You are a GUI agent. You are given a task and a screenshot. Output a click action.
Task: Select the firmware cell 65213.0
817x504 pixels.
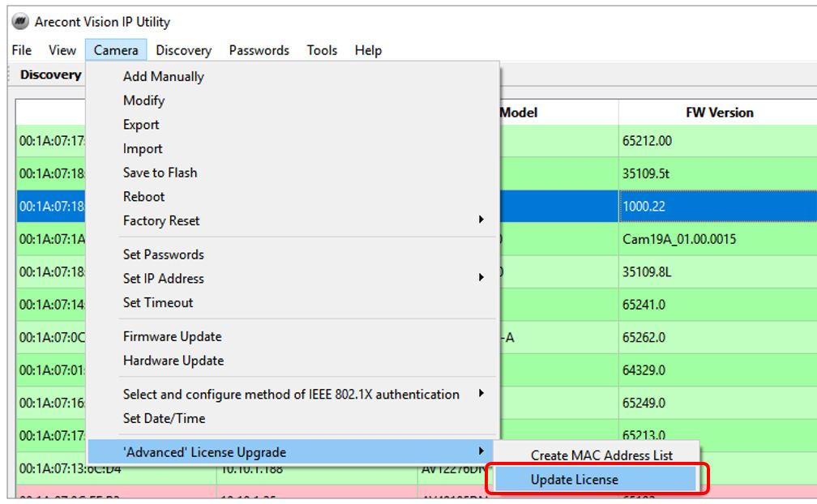718,434
